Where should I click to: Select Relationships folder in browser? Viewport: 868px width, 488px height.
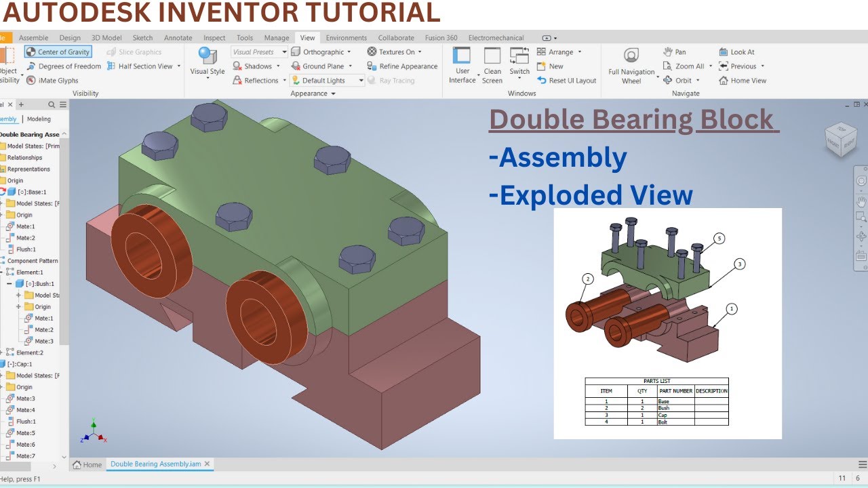pyautogui.click(x=24, y=157)
